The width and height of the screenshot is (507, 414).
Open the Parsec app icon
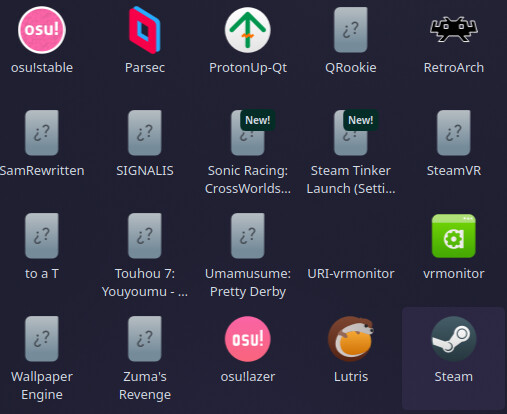[x=145, y=30]
